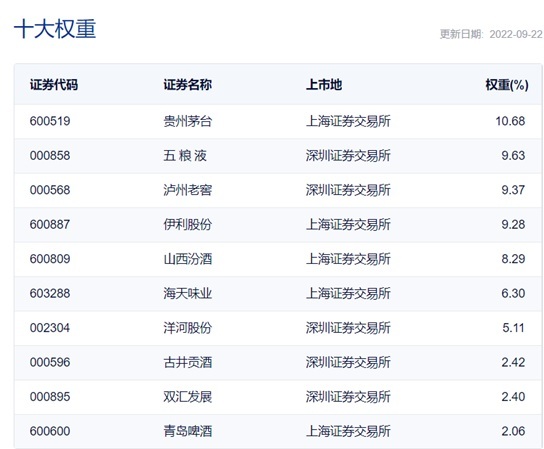Viewport: 544px width, 449px height.
Task: Select stock name 洋河股份
Action: [x=188, y=328]
